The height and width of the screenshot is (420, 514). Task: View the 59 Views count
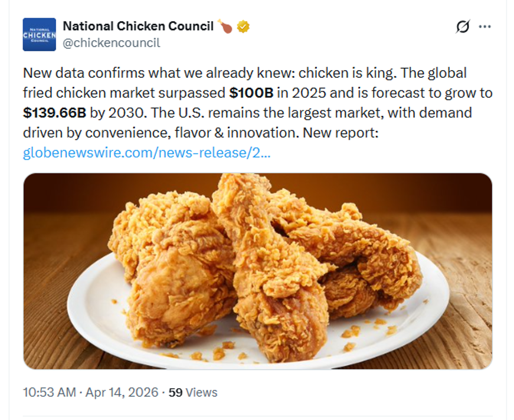click(193, 392)
